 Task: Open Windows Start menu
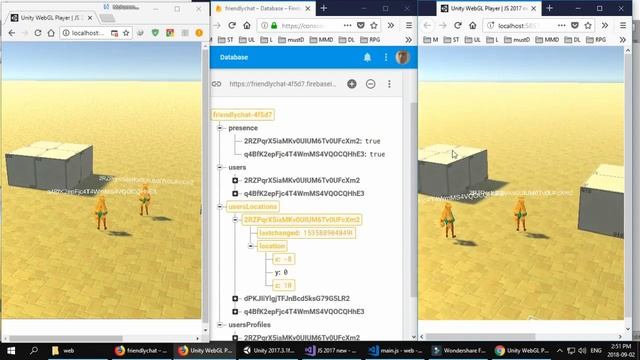pyautogui.click(x=11, y=351)
